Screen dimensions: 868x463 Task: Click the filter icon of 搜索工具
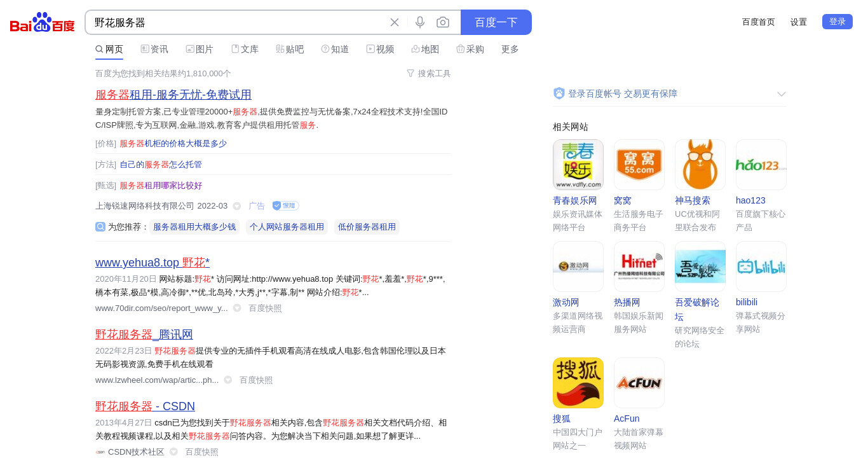(x=410, y=73)
